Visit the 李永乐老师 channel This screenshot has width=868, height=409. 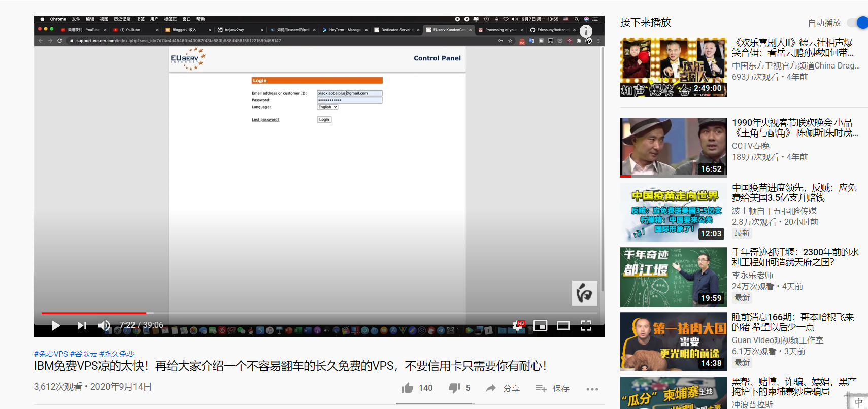click(x=753, y=275)
